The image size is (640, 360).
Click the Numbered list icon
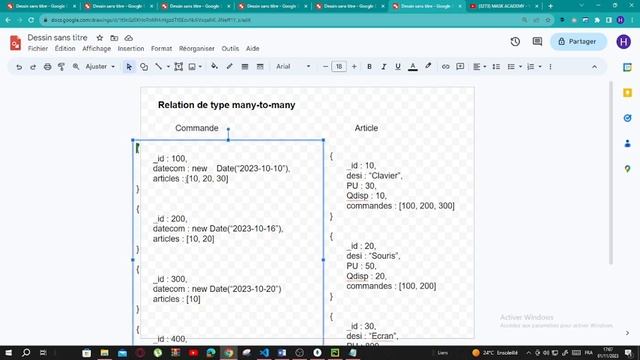pyautogui.click(x=531, y=67)
